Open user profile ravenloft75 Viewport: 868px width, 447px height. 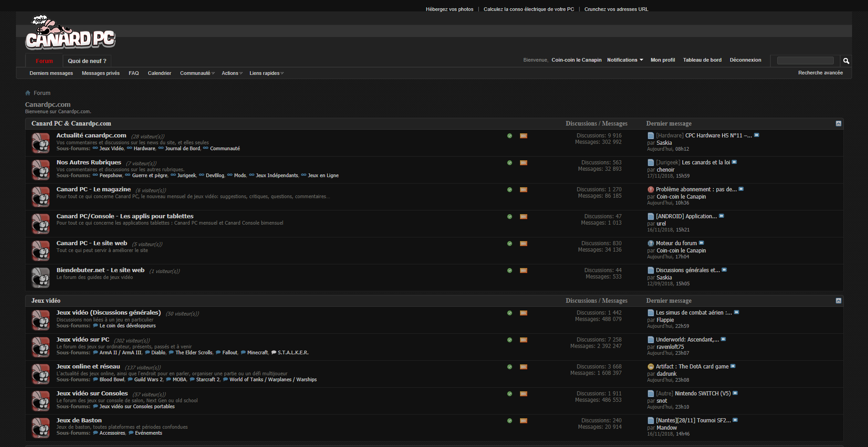[670, 347]
